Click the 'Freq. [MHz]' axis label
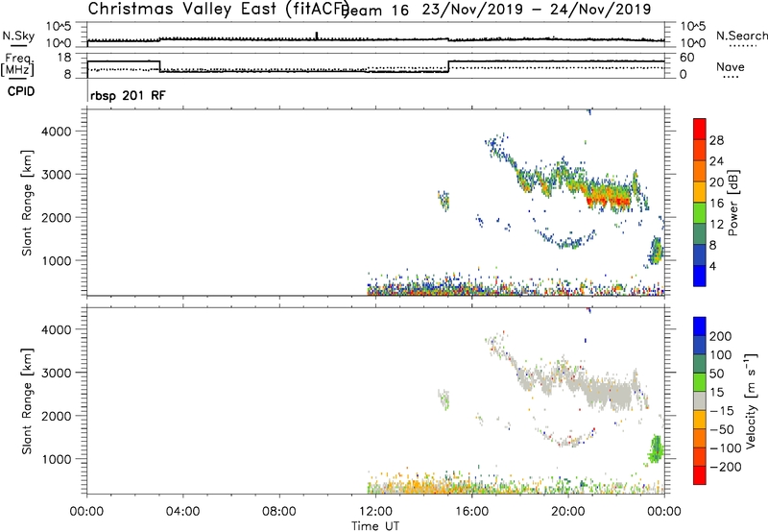 (17, 65)
